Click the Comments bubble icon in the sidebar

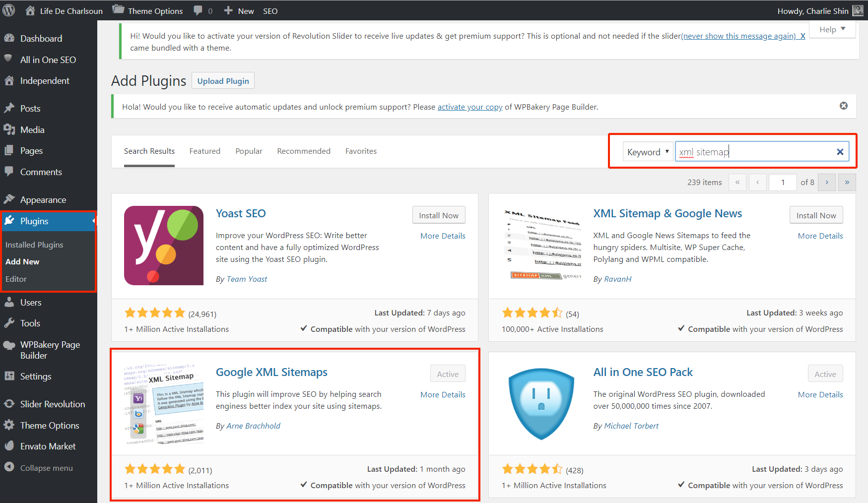[9, 172]
